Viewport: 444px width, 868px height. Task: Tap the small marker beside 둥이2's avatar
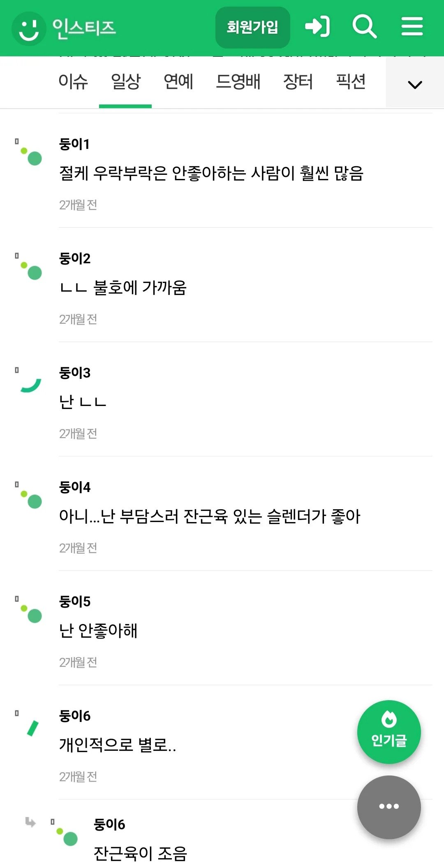coord(17,256)
